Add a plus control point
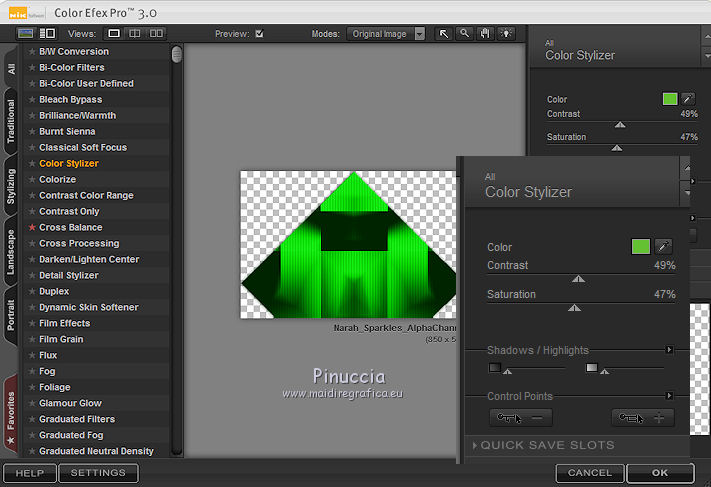This screenshot has width=711, height=487. [x=642, y=418]
